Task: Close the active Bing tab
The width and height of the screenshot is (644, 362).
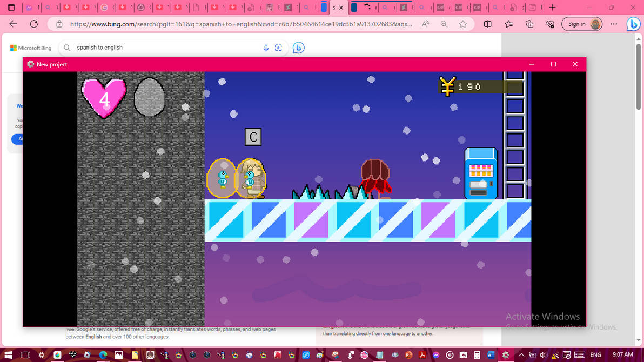Action: [341, 8]
